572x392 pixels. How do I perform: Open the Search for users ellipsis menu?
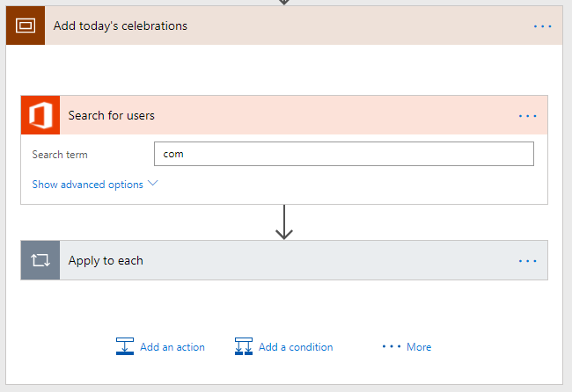[528, 115]
